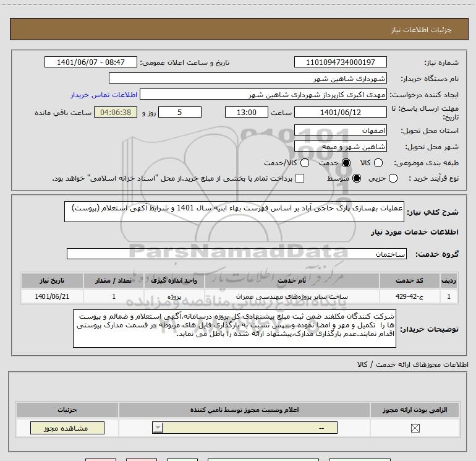Click the request creator name field
This screenshot has width=476, height=461.
[263, 95]
